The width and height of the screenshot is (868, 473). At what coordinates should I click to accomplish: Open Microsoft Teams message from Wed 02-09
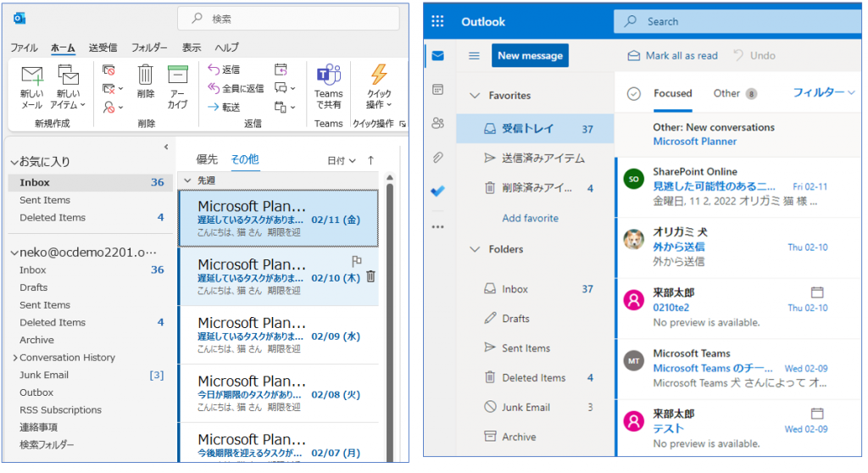point(738,369)
